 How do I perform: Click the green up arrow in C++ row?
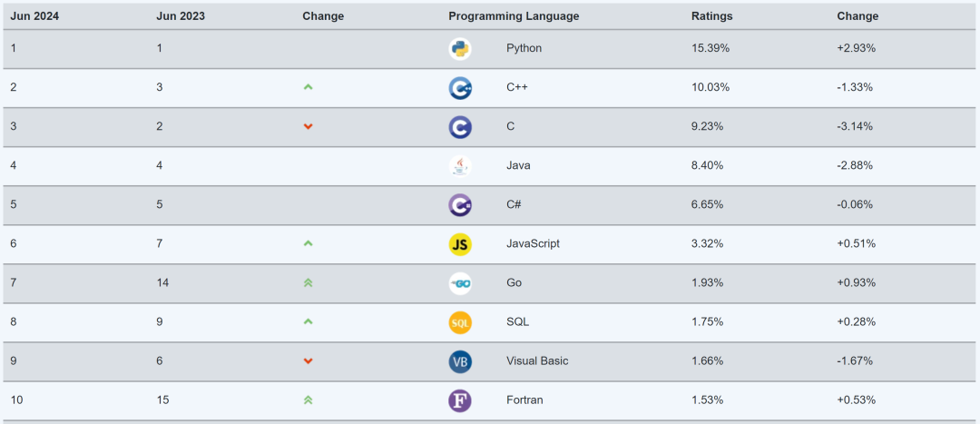coord(308,87)
